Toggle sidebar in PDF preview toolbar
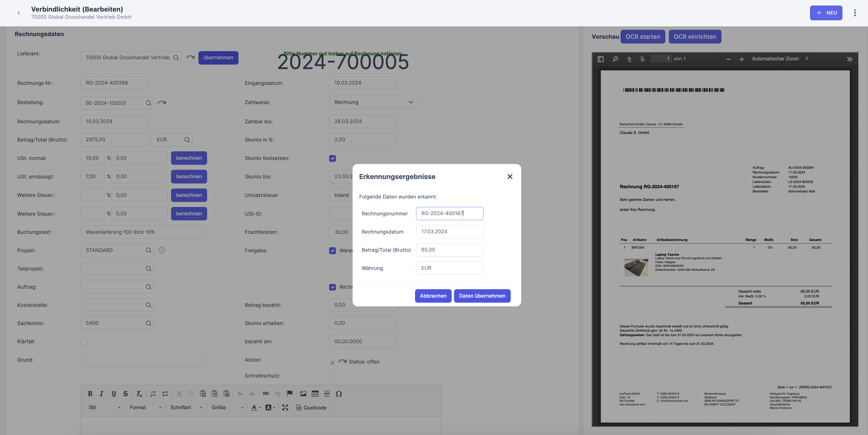Image resolution: width=868 pixels, height=435 pixels. pos(601,59)
